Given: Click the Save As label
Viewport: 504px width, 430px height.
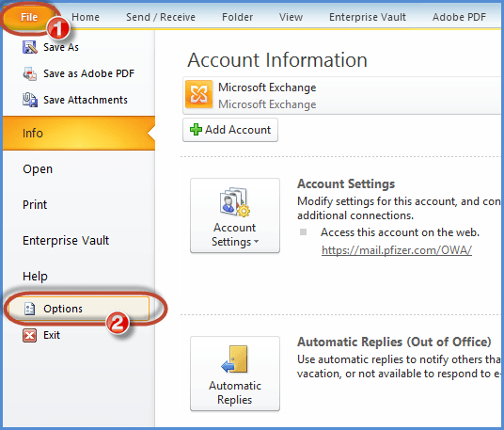Looking at the screenshot, I should pyautogui.click(x=61, y=47).
